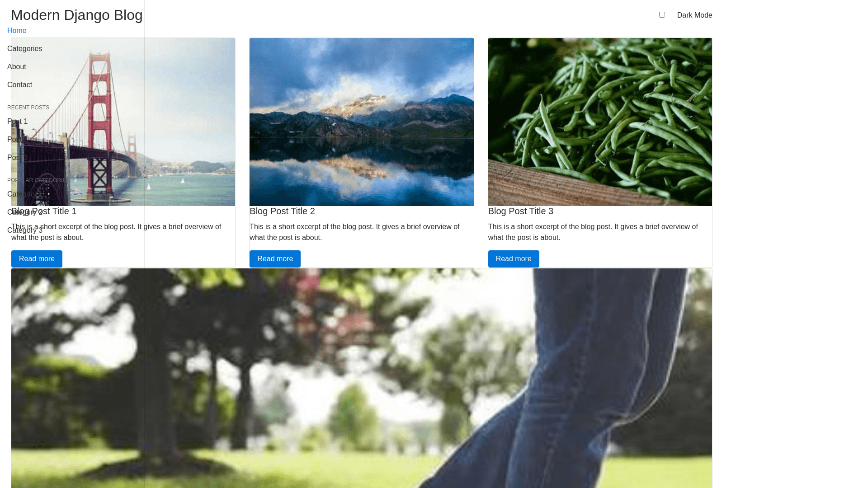868x488 pixels.
Task: Open the Golden Gate Bridge thumbnail
Action: [x=123, y=122]
